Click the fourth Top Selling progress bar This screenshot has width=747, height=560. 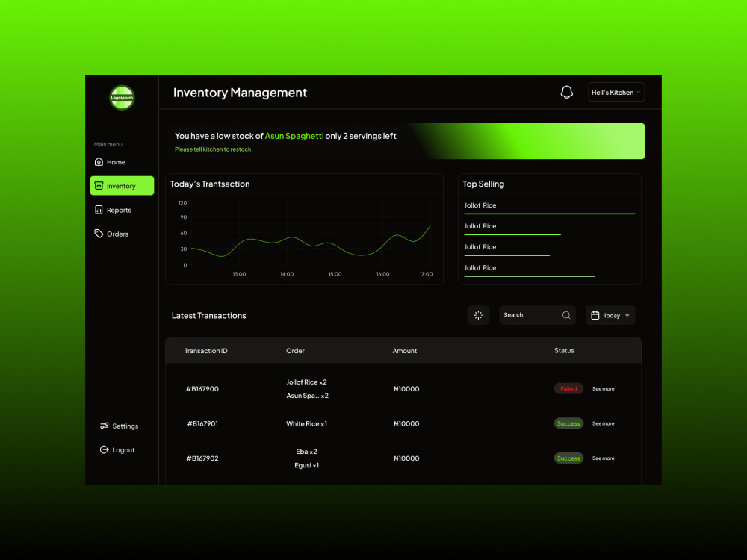[530, 276]
